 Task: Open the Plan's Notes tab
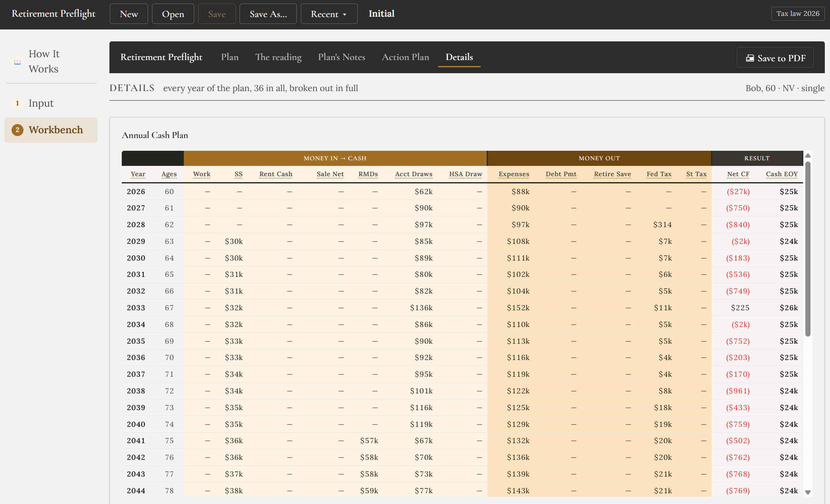pos(341,57)
